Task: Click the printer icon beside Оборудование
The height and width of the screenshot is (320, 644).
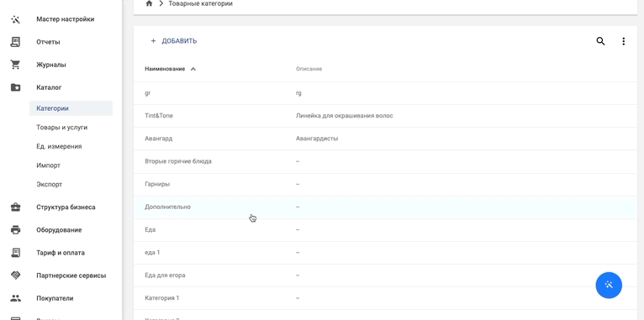Action: click(16, 230)
